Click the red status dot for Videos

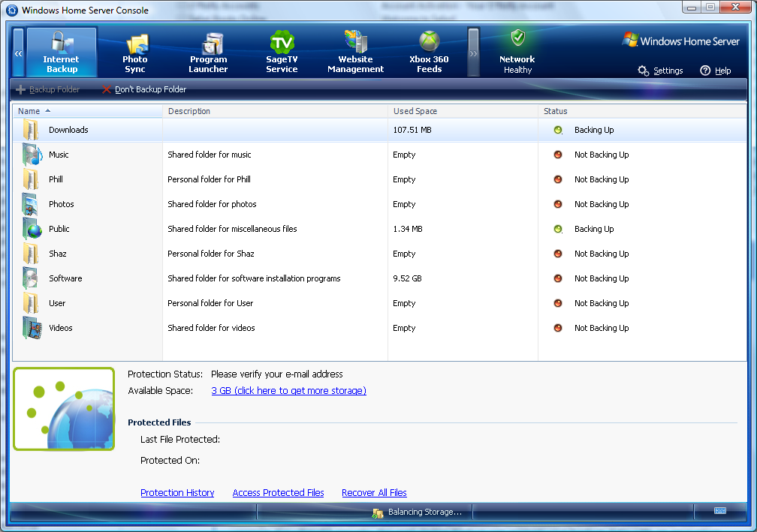558,328
